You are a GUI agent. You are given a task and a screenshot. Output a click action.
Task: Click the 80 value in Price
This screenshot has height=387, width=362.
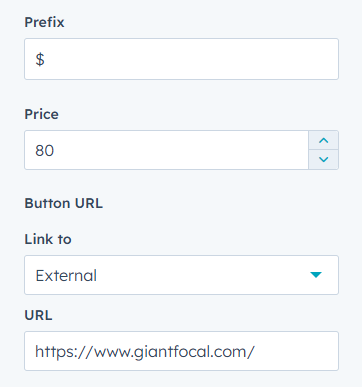click(45, 150)
